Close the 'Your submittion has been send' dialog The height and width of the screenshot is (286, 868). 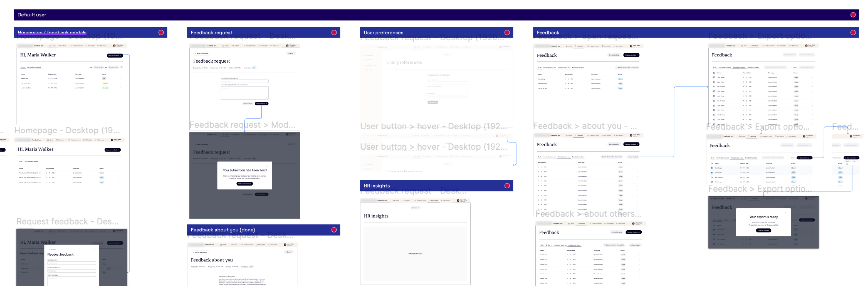tap(267, 166)
